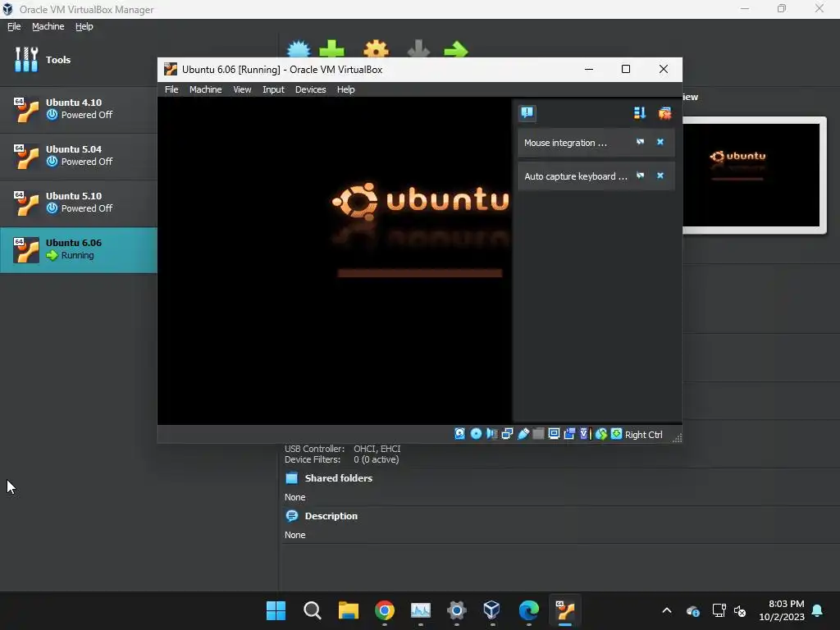Click the orange gear Settings toolbar icon
The height and width of the screenshot is (630, 840).
coord(376,48)
